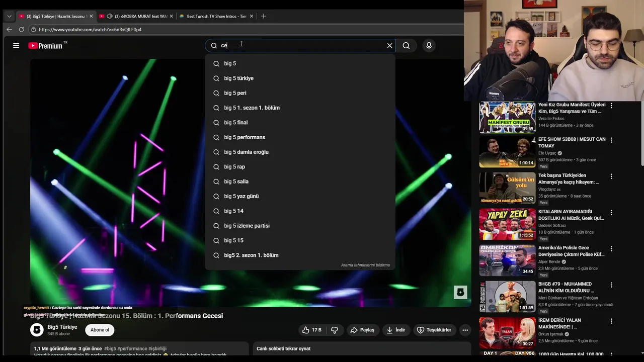This screenshot has width=644, height=362.
Task: Open the tab list dropdown arrow
Action: [9, 16]
